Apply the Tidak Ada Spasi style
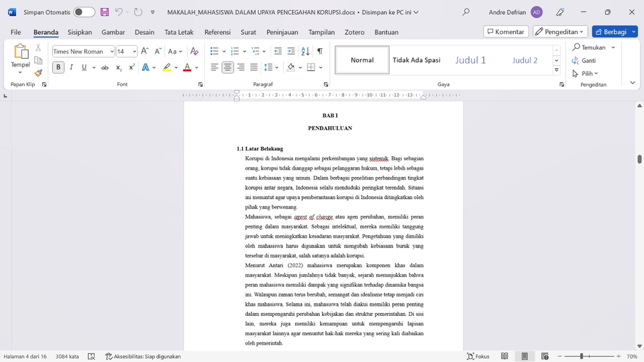Image resolution: width=644 pixels, height=362 pixels. [x=417, y=60]
